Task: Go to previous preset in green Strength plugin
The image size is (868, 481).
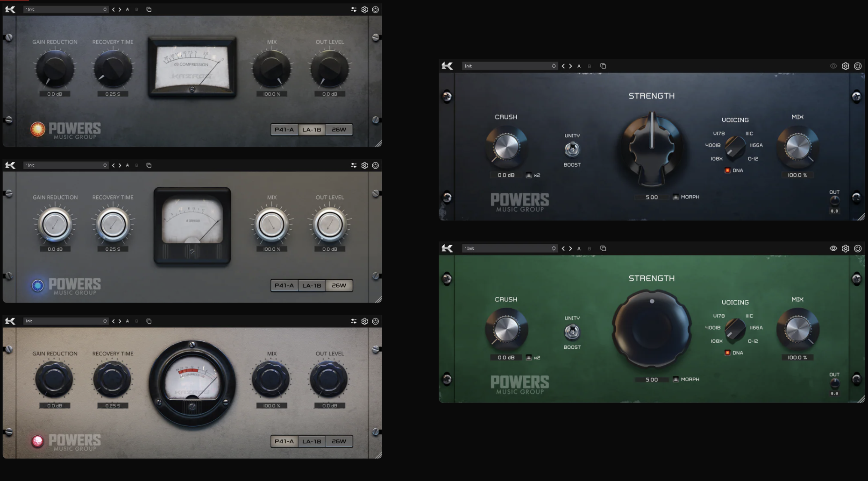Action: 563,248
